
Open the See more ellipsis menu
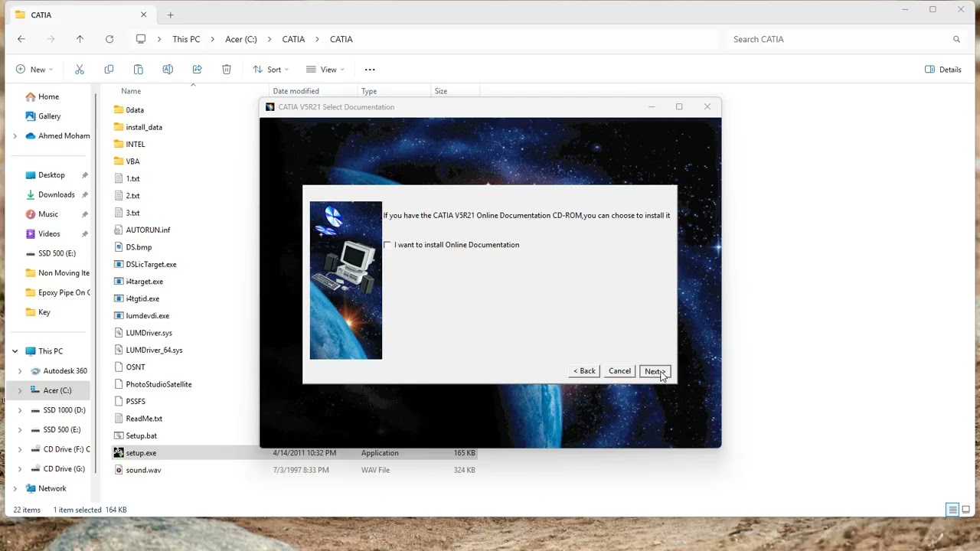point(370,69)
